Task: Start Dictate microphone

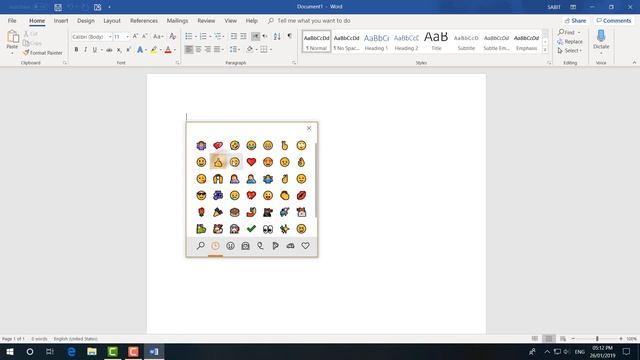Action: pos(601,39)
